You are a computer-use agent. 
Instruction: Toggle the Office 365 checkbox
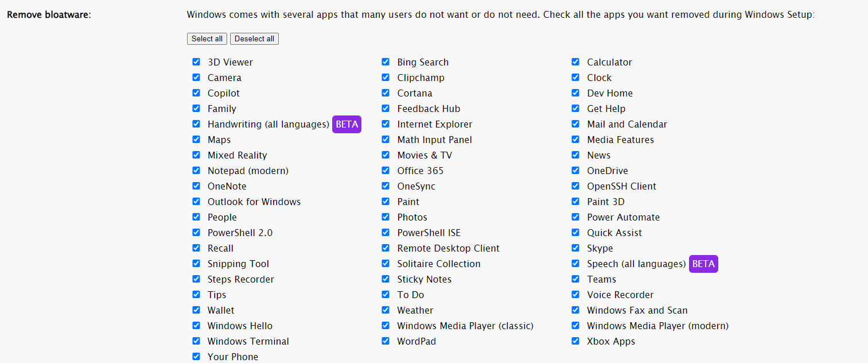point(386,171)
